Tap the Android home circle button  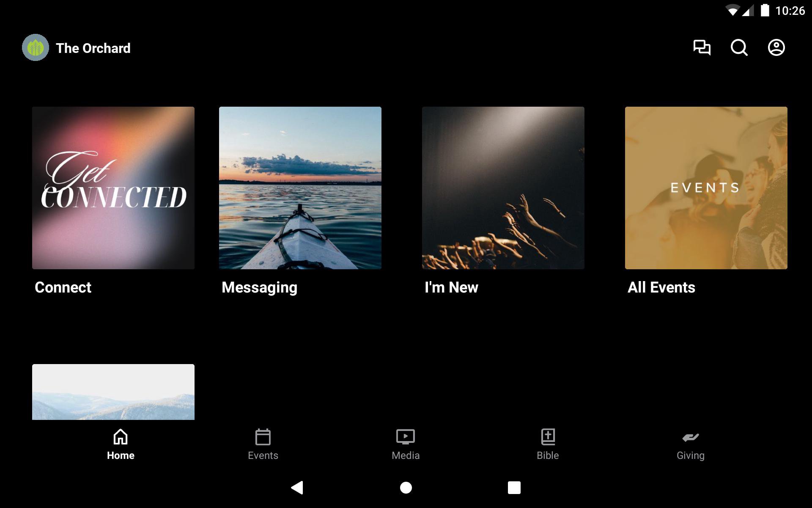click(x=406, y=488)
